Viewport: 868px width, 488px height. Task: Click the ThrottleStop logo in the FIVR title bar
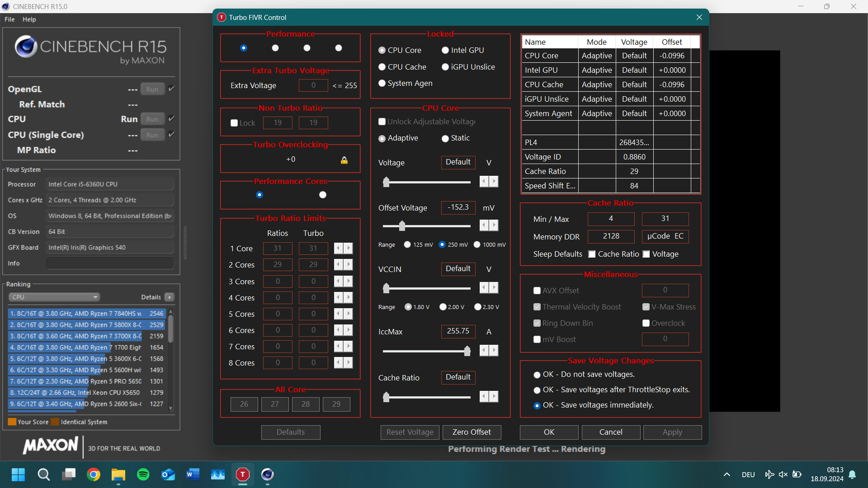click(x=222, y=17)
